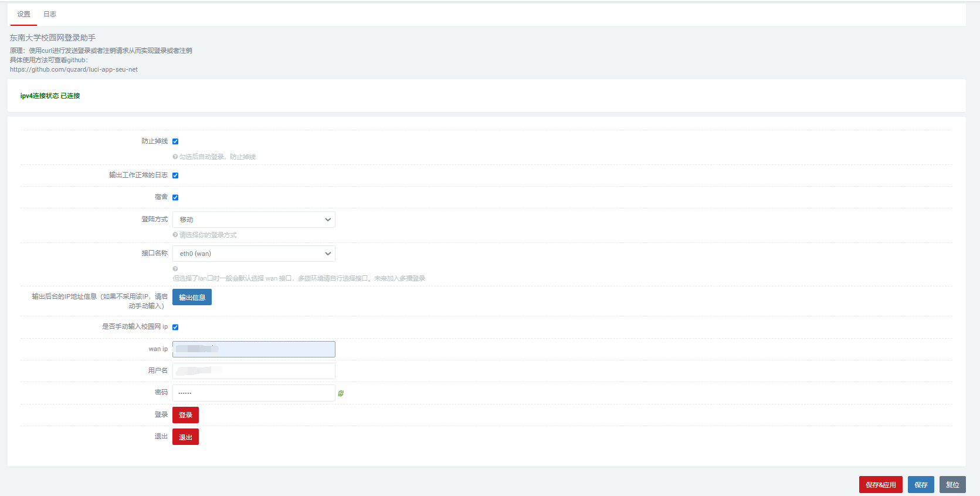Click the help icon under 登陆方式 dropdown
This screenshot has height=496, width=980.
(x=175, y=235)
